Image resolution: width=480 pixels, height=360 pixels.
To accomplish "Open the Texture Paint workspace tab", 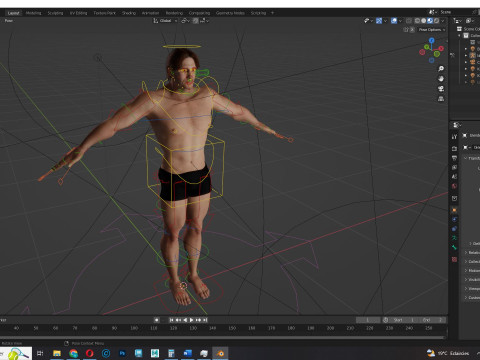I will pos(104,13).
